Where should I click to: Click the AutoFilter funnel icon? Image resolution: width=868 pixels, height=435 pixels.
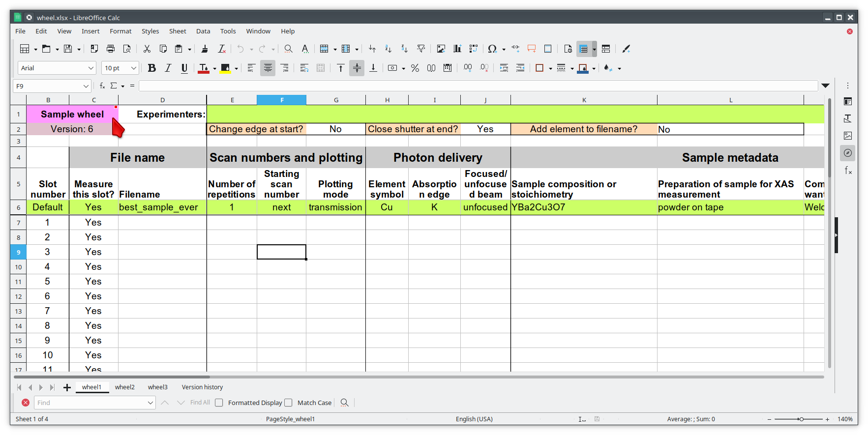pyautogui.click(x=421, y=49)
